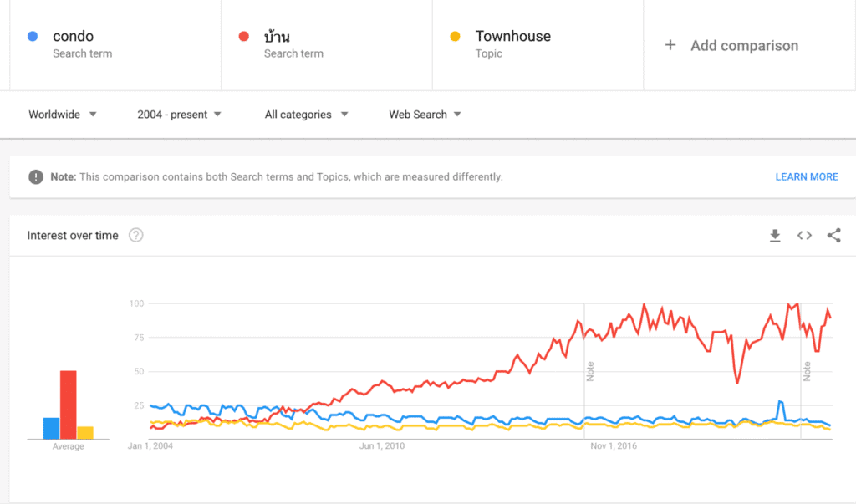Open the Interest over time help tooltip
The height and width of the screenshot is (504, 856).
tap(135, 235)
